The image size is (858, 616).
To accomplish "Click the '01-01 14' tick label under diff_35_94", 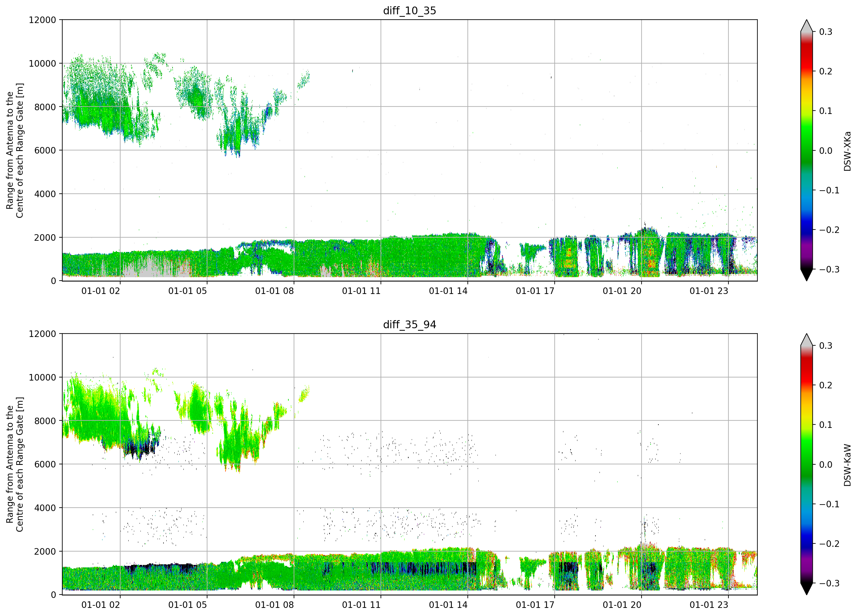I will (x=448, y=605).
